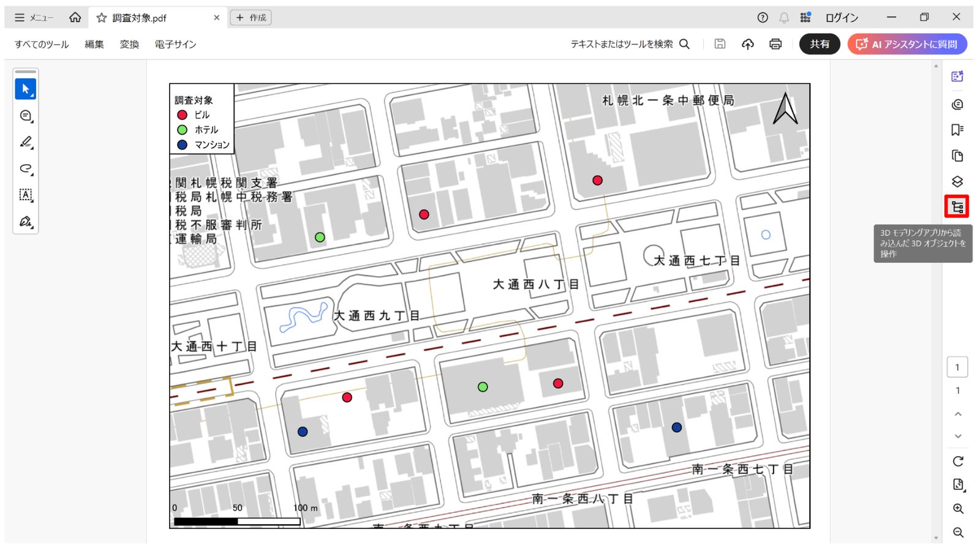
Task: Close the 調査対象.pdf tab
Action: (x=216, y=18)
